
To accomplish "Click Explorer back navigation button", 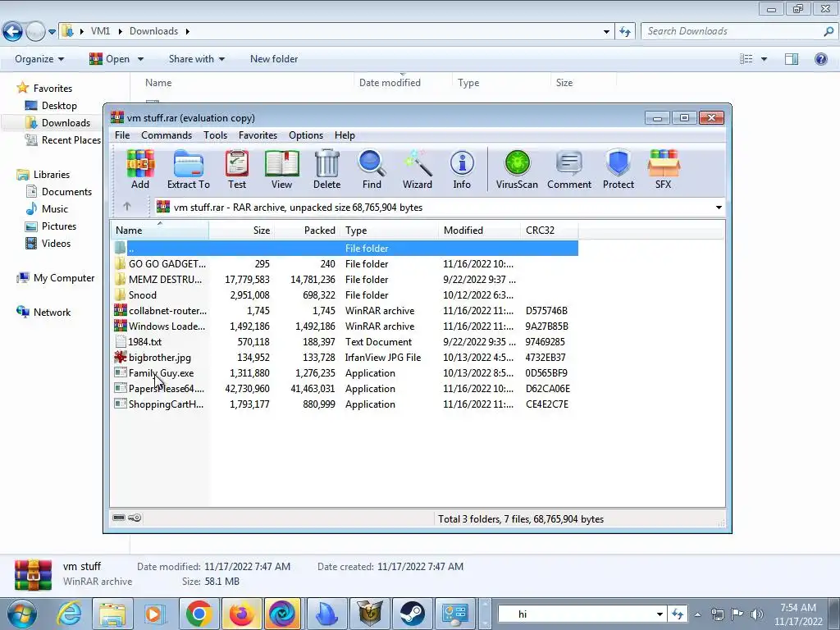I will click(13, 31).
